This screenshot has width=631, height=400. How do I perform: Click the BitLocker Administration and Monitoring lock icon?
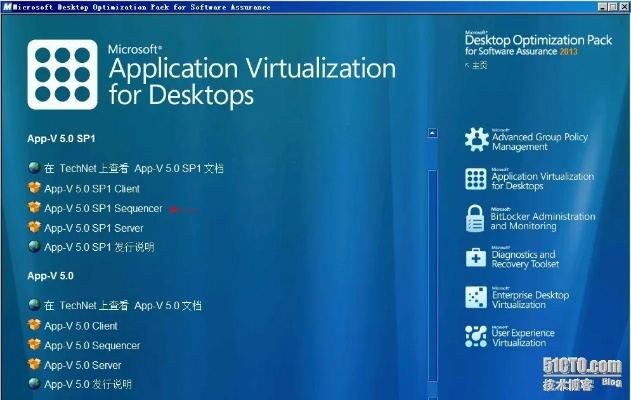tap(476, 219)
